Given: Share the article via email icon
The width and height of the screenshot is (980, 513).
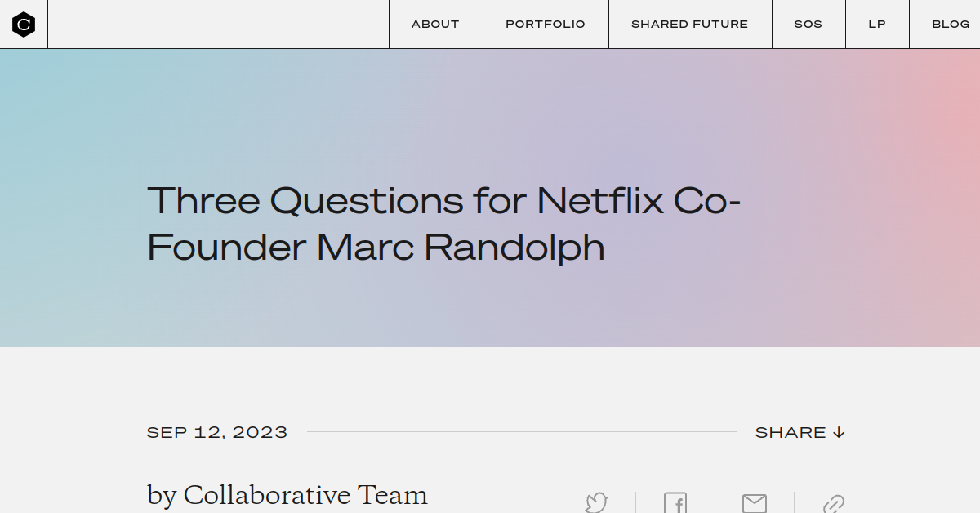Looking at the screenshot, I should 754,502.
